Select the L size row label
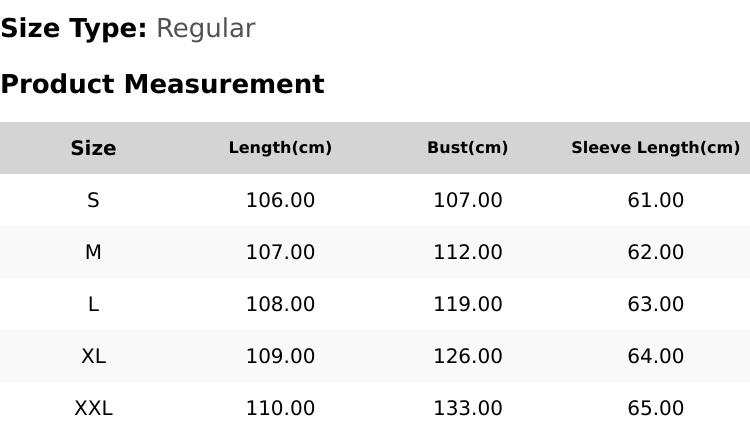This screenshot has height=434, width=750. (93, 304)
